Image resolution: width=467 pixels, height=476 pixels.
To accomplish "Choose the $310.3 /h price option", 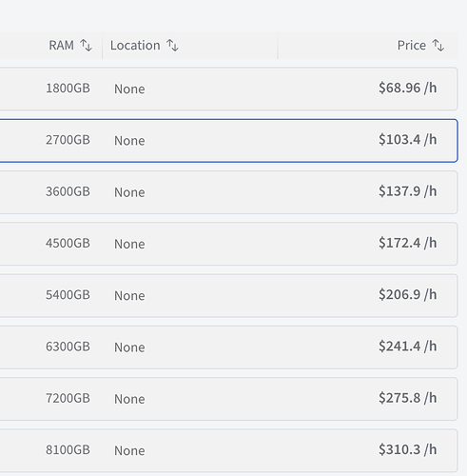I will (x=408, y=450).
